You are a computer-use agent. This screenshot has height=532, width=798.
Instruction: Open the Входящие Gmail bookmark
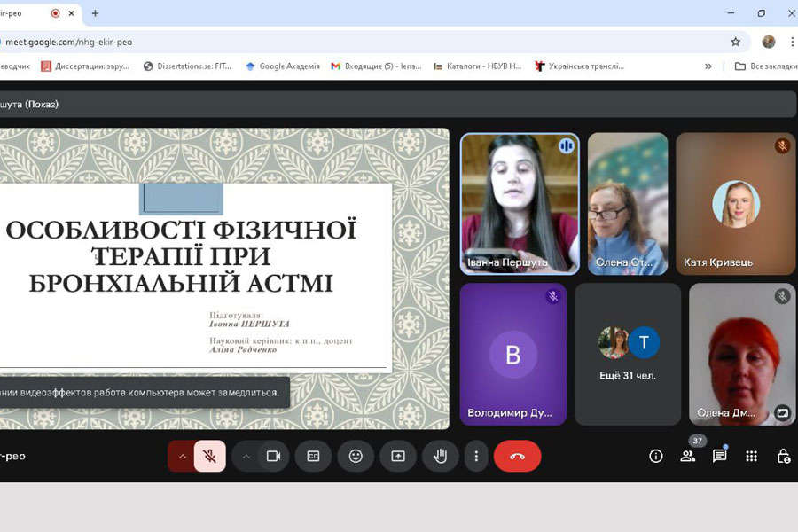[376, 66]
